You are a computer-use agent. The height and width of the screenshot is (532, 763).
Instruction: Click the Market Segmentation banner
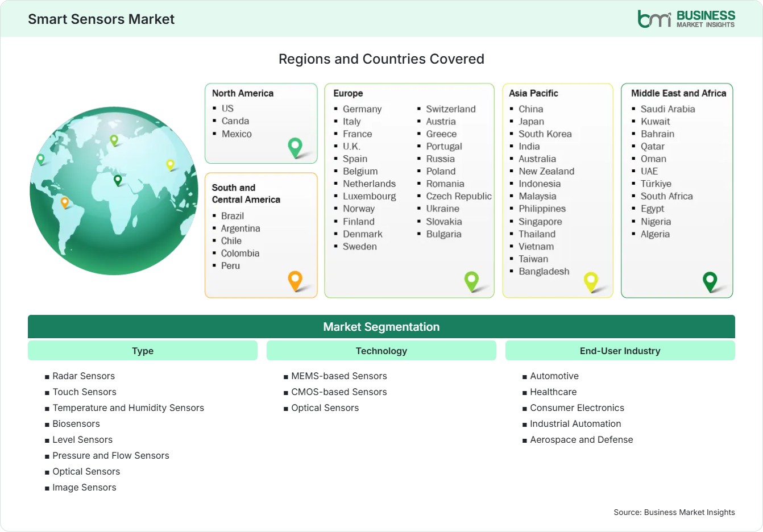coord(381,327)
